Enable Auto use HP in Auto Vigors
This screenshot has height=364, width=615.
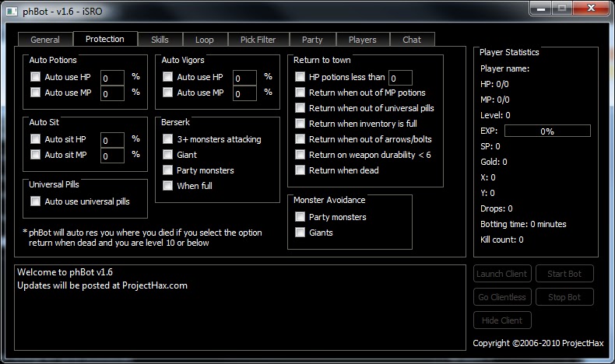pyautogui.click(x=167, y=76)
